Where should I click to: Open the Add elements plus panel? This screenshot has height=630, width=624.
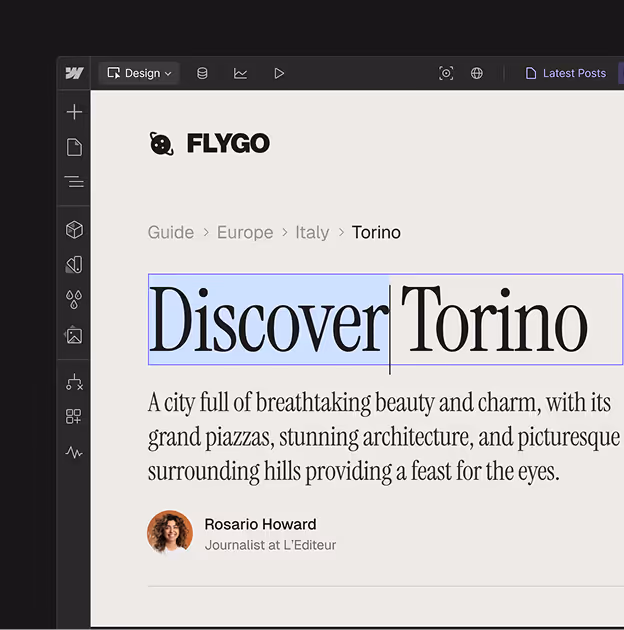click(x=74, y=112)
